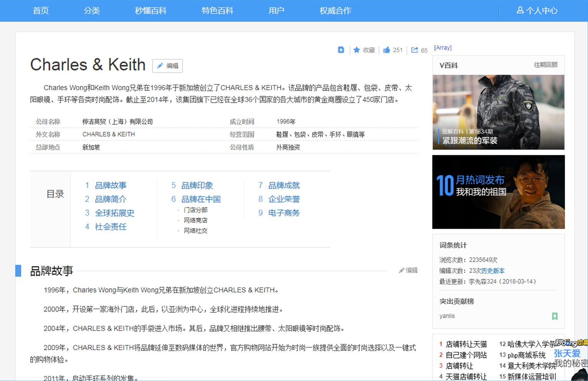Open 个人中心 user profile icon

tap(520, 10)
